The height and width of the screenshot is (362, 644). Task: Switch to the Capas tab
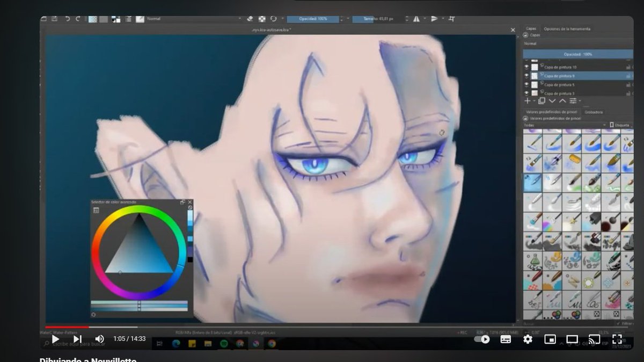click(x=531, y=28)
